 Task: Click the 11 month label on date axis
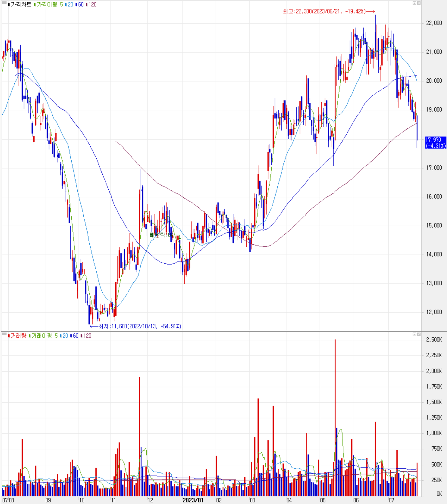[114, 500]
